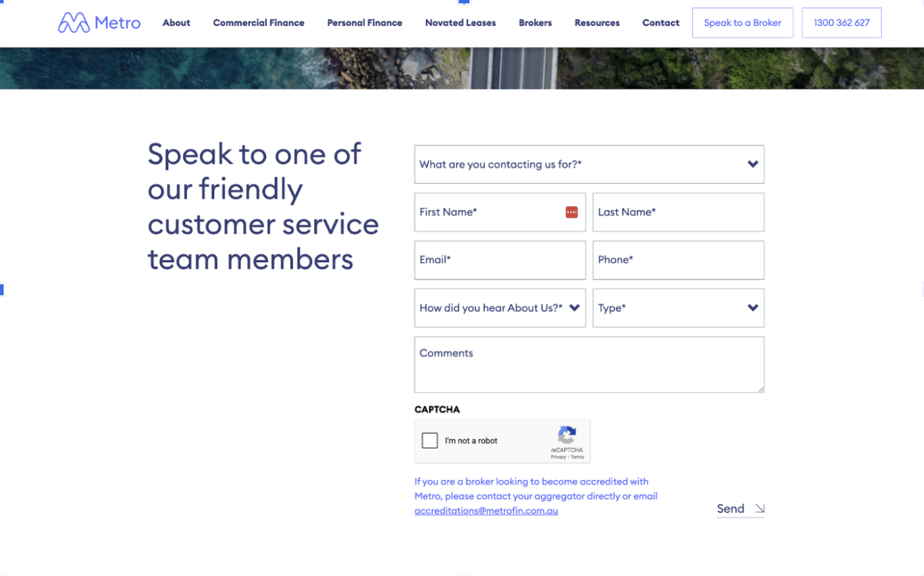
Task: Click the red password manager icon in First Name
Action: 571,212
